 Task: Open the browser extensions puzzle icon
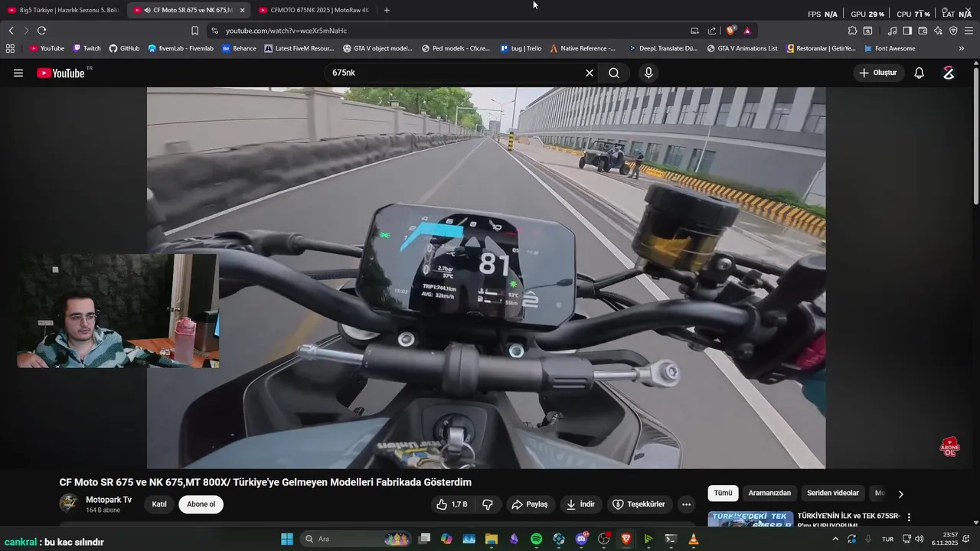point(852,31)
